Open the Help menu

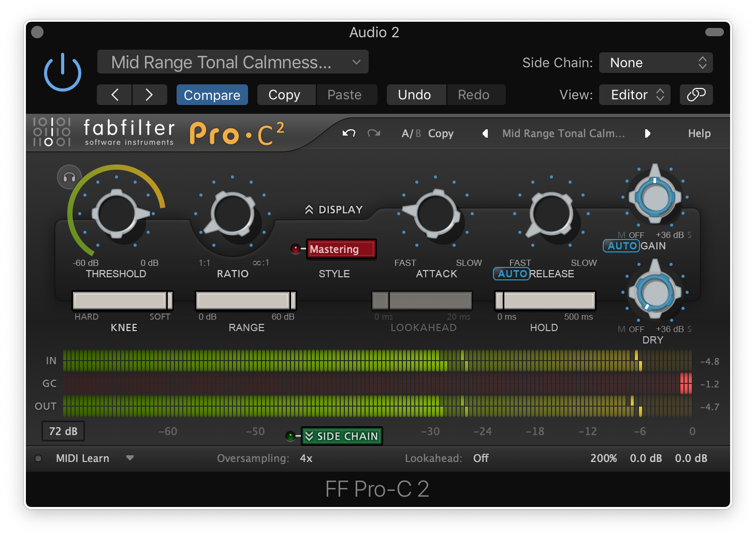pyautogui.click(x=699, y=133)
